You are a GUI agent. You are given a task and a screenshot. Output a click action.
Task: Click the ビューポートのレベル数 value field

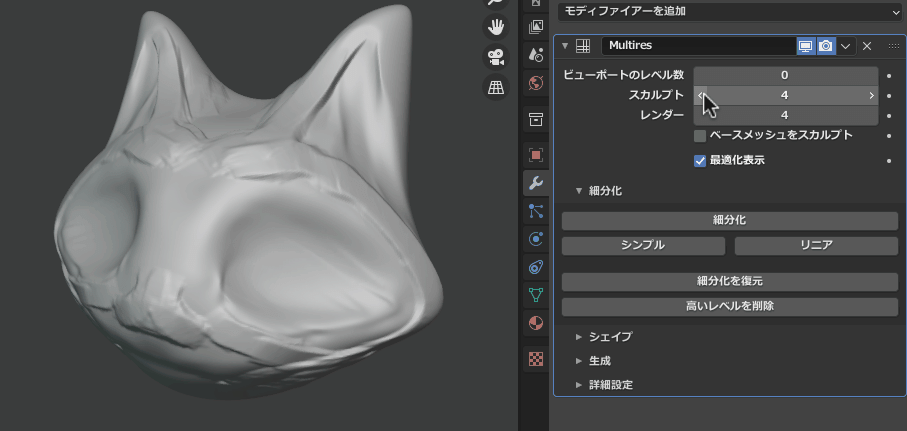pos(786,75)
